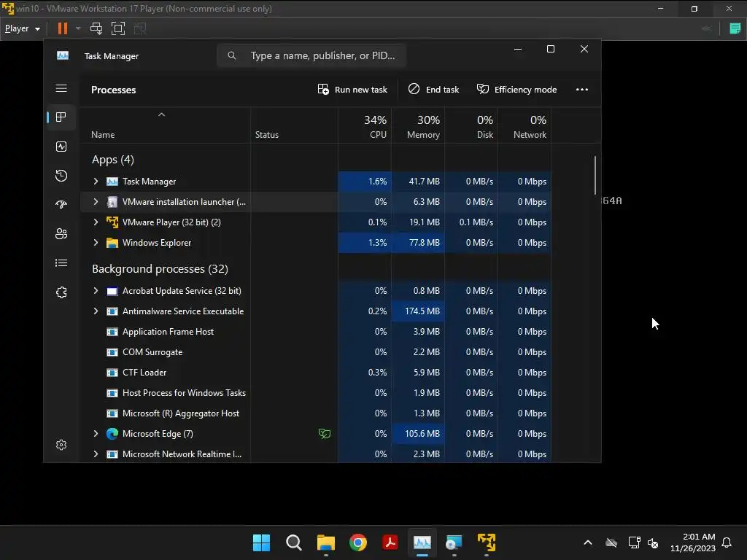747x560 pixels.
Task: Click the VMware pause virtual machine button
Action: [63, 28]
